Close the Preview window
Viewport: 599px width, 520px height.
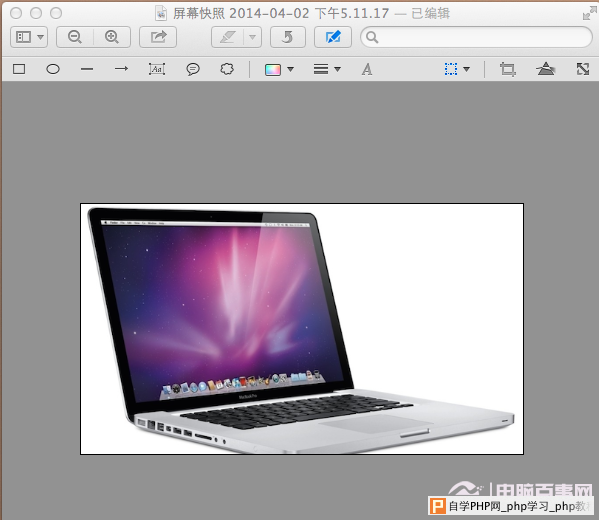coord(16,13)
